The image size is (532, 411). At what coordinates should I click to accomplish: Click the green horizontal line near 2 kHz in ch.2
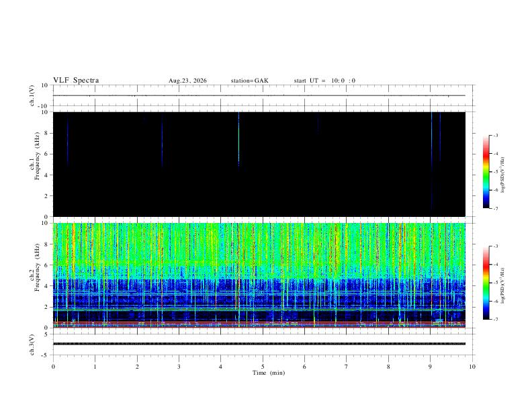pyautogui.click(x=259, y=310)
